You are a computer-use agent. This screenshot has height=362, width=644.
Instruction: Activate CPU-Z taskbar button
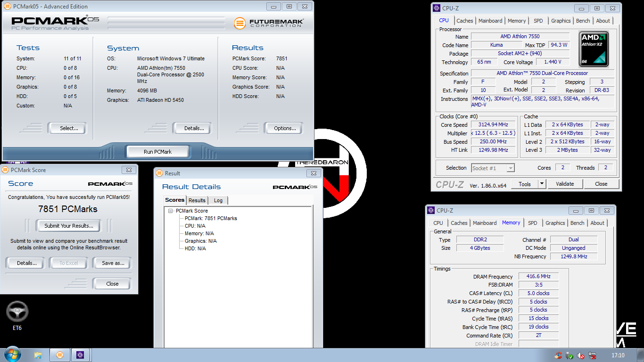pos(80,355)
